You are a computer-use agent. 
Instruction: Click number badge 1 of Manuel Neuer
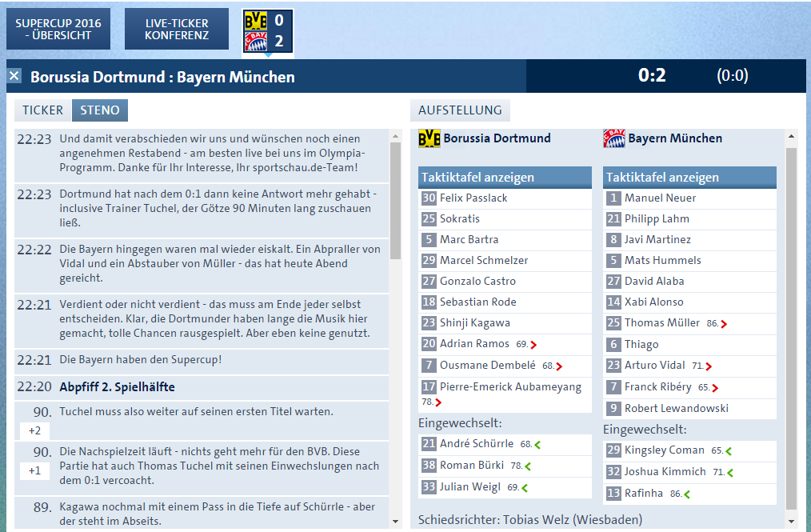pos(613,198)
